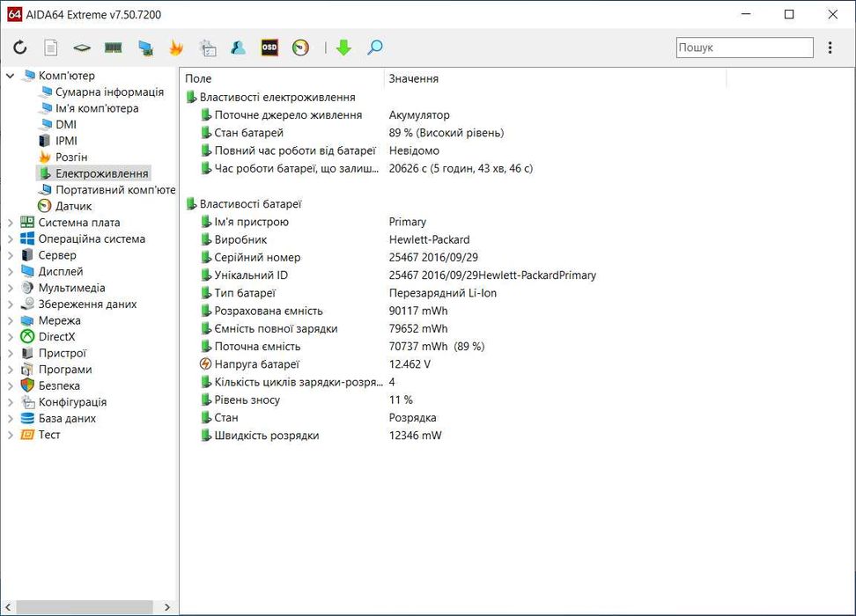Select Ім'я комп'ютера tree item
The height and width of the screenshot is (616, 856).
(x=97, y=108)
